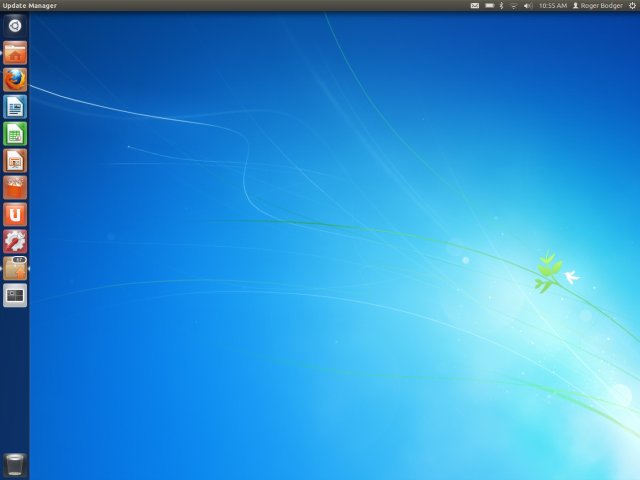
Task: Open the Ubuntu Dash home button
Action: coord(15,25)
